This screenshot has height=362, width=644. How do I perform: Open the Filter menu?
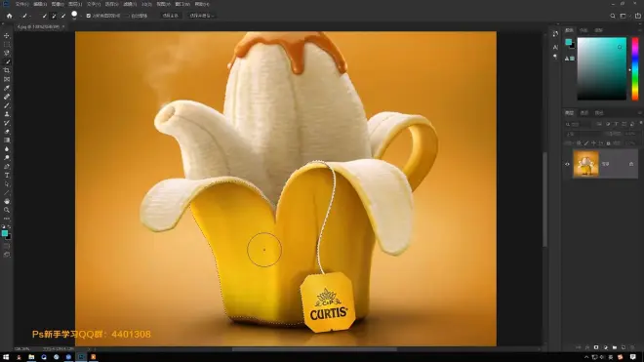(x=130, y=4)
